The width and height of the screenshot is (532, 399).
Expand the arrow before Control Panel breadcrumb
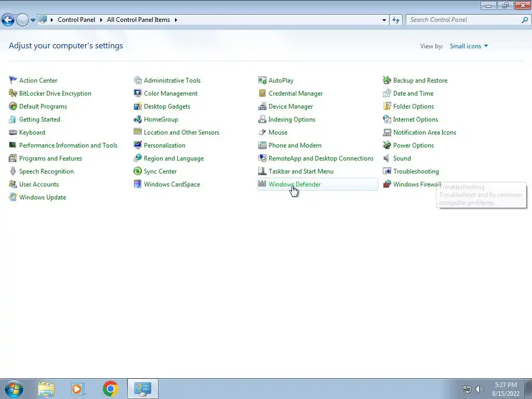pyautogui.click(x=52, y=20)
